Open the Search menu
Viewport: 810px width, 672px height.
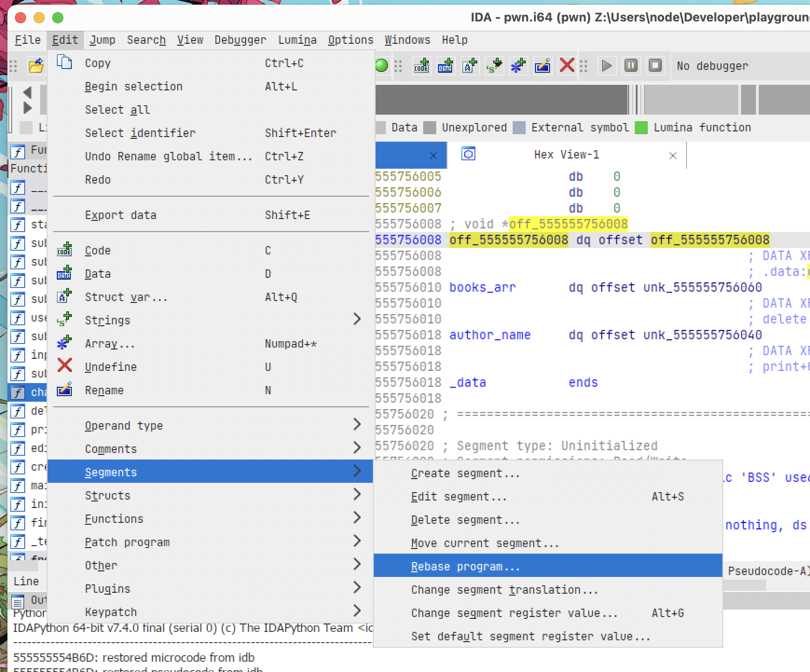coord(146,40)
